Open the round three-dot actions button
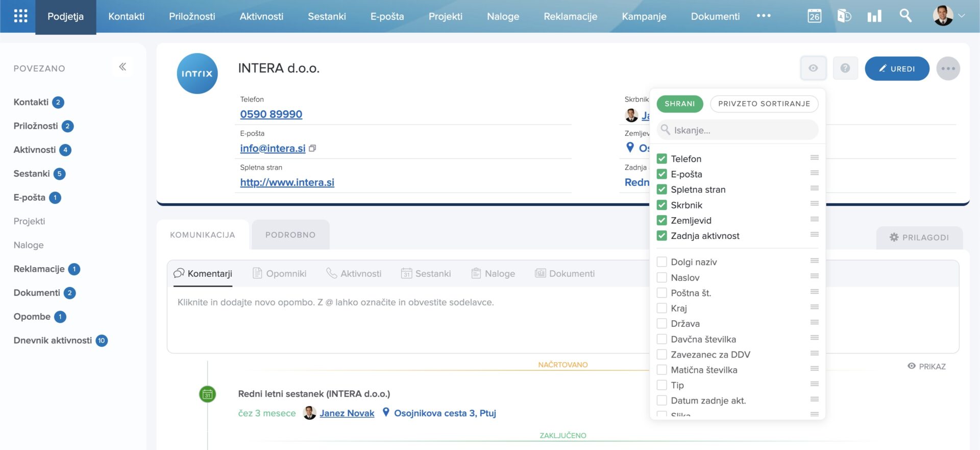The width and height of the screenshot is (980, 450). pos(948,68)
